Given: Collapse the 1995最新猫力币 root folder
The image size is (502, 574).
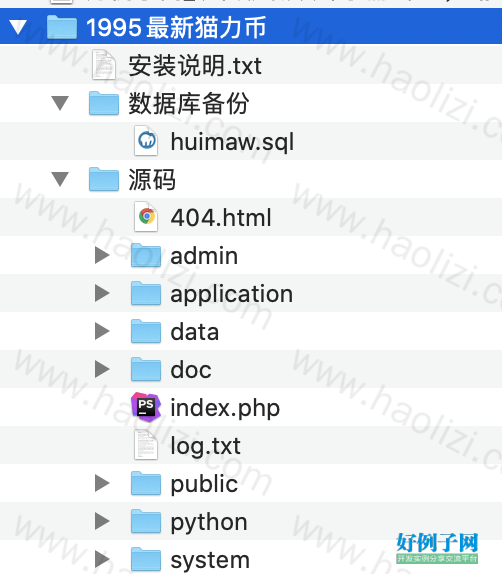Looking at the screenshot, I should click(18, 27).
